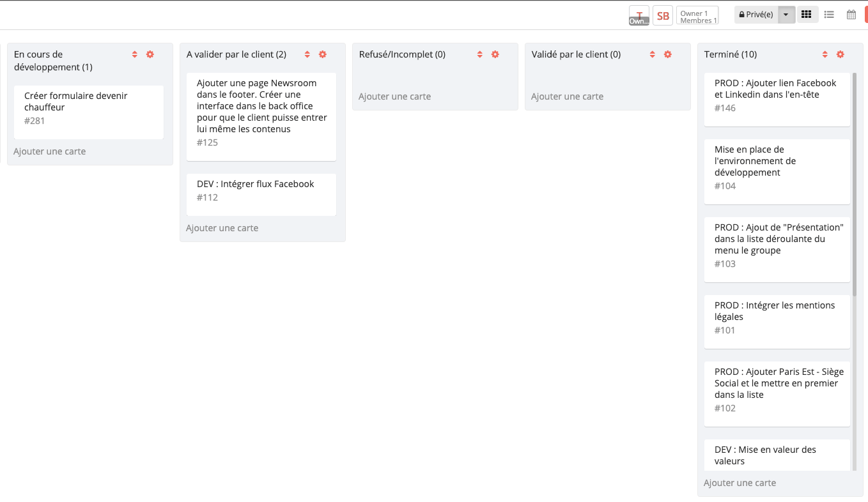
Task: Expand the privacy dropdown arrow
Action: [x=786, y=15]
